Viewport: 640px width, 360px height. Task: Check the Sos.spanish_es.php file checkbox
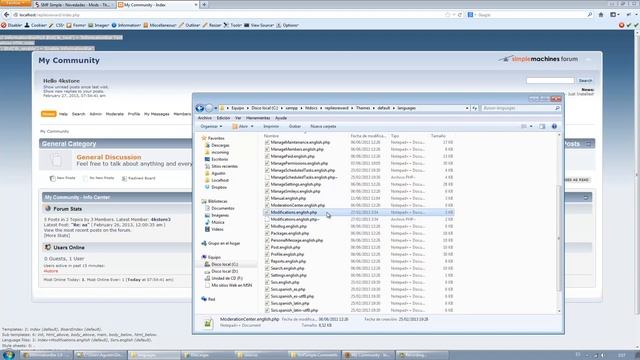(267, 289)
